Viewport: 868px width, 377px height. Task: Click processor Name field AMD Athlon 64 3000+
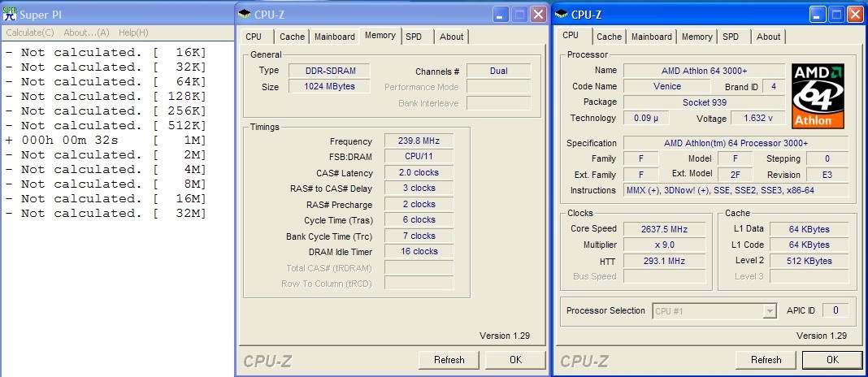pos(704,71)
